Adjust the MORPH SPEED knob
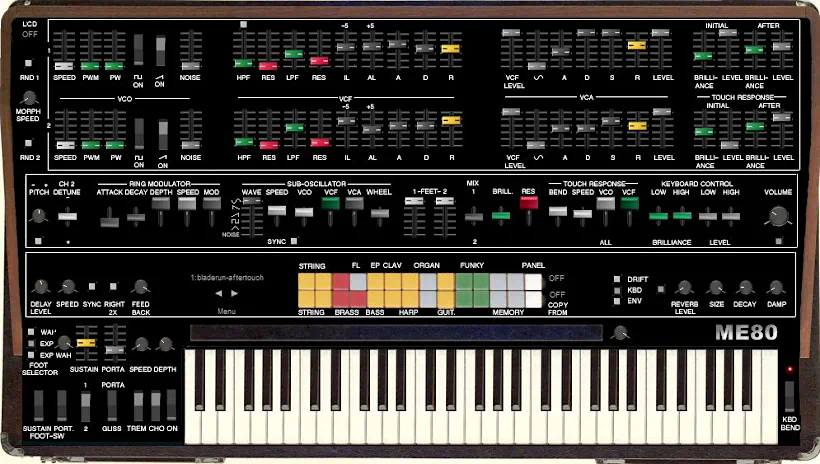Viewport: 820px width, 464px height. (29, 98)
